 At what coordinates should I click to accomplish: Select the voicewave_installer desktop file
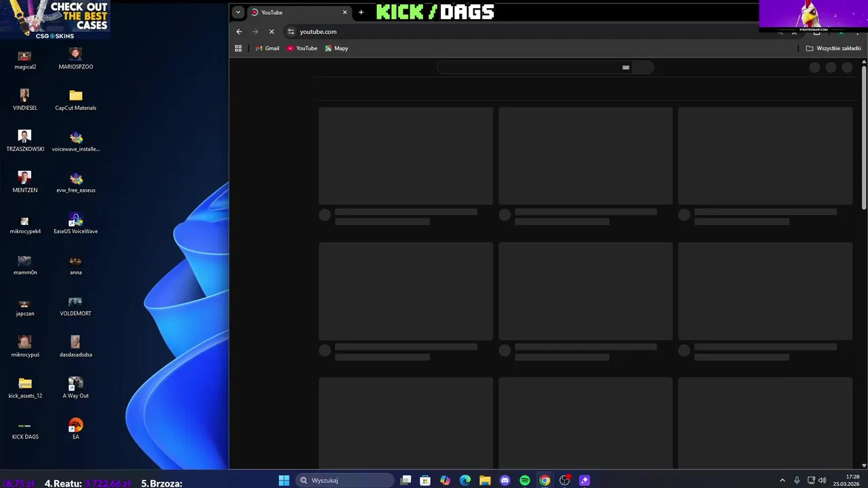76,141
